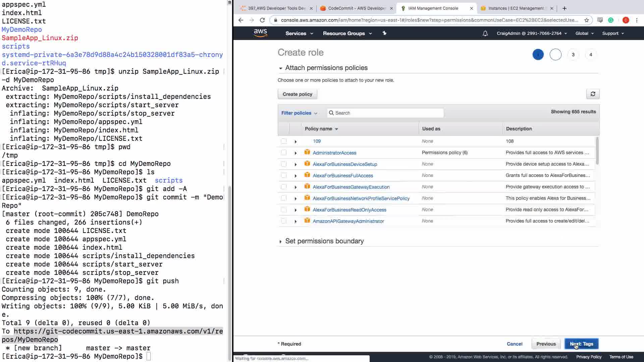This screenshot has height=362, width=644.
Task: Click the Create policy button
Action: 297,94
